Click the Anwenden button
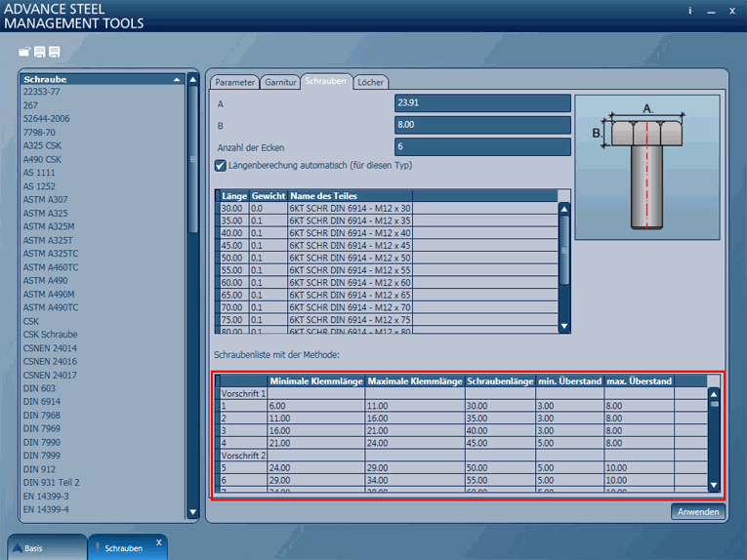 coord(698,511)
